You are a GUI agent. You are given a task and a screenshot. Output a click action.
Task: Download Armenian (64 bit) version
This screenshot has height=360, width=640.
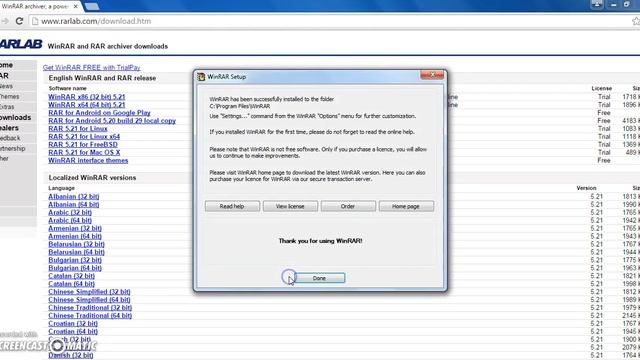(x=75, y=236)
